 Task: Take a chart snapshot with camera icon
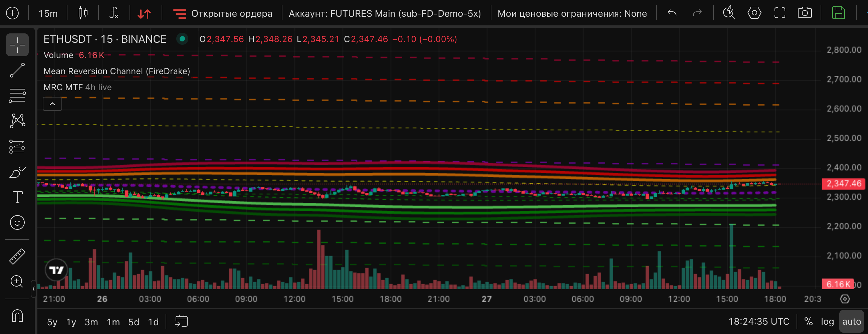805,13
